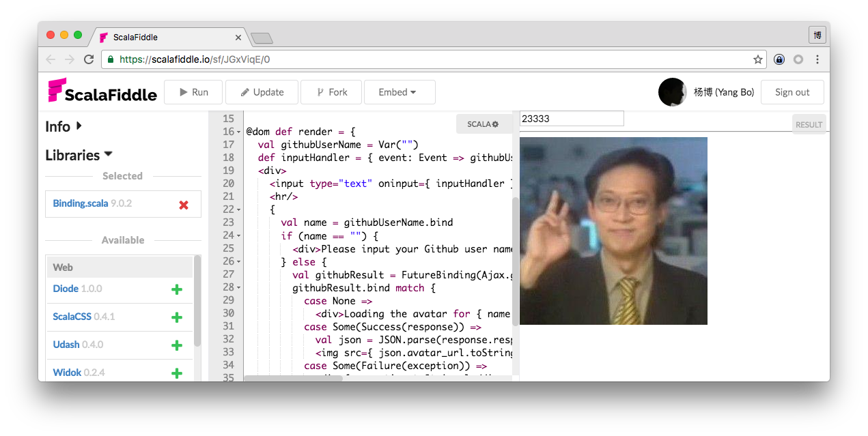Sign out of ScalaFiddle
This screenshot has height=436, width=868.
792,92
